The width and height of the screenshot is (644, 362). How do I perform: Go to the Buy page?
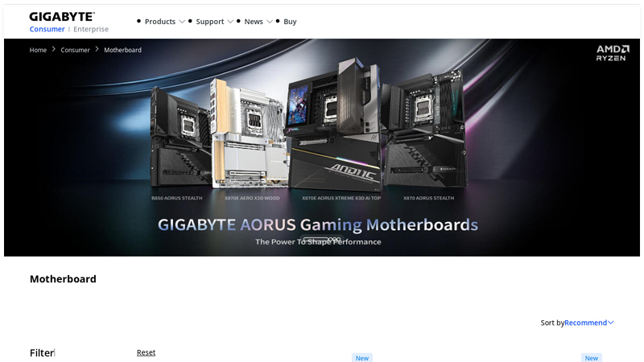[x=290, y=22]
